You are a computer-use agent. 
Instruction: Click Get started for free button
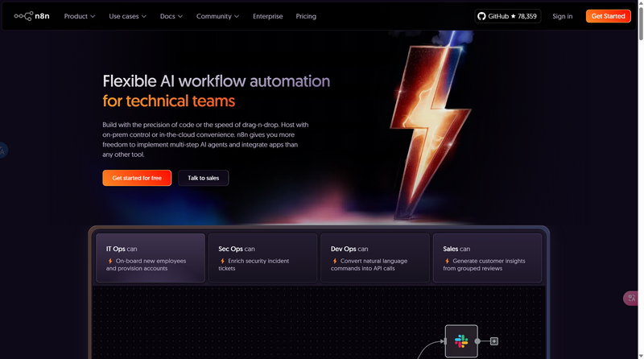[x=137, y=178]
